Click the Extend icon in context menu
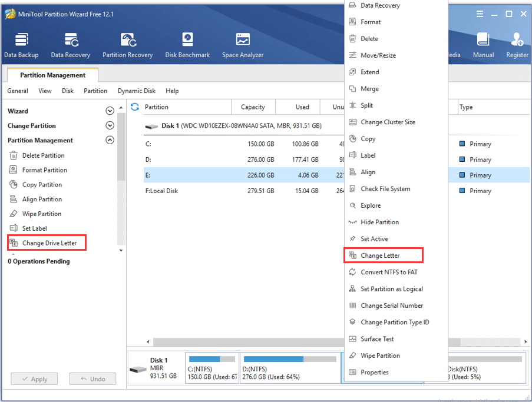The height and width of the screenshot is (402, 532). click(352, 72)
